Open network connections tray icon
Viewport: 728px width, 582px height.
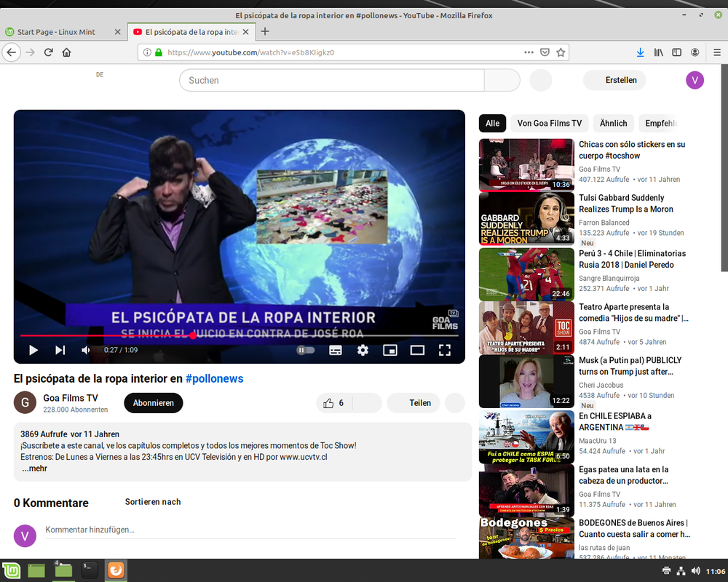681,571
